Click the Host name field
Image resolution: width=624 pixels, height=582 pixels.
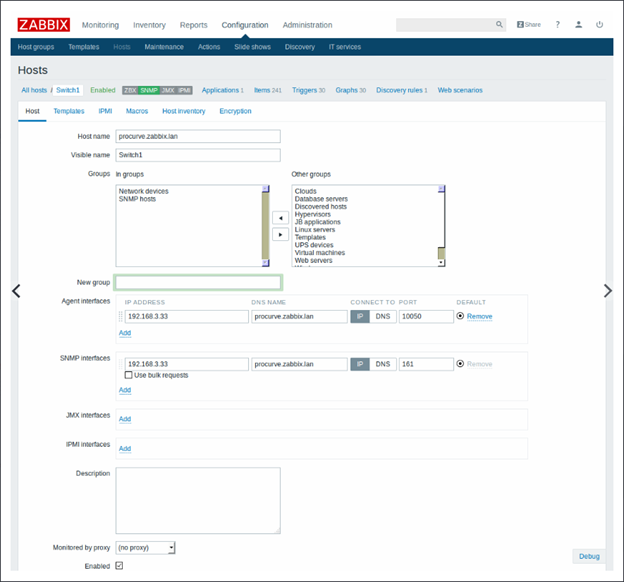[198, 136]
